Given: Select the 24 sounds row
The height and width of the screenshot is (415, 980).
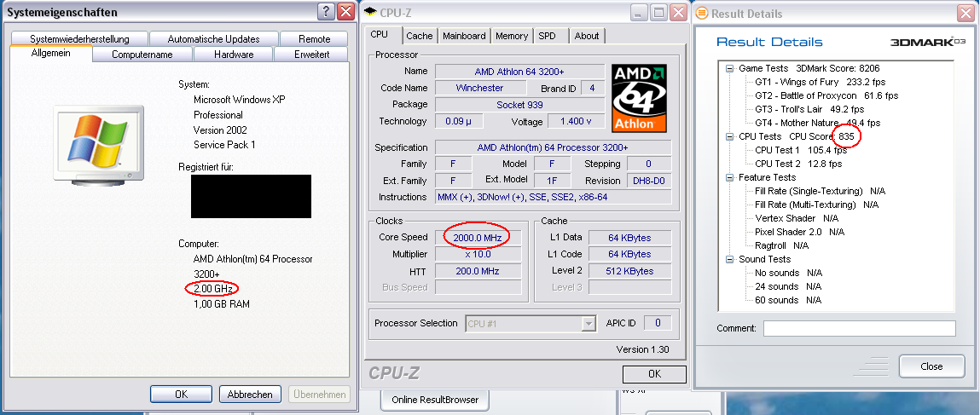Looking at the screenshot, I should (x=787, y=286).
